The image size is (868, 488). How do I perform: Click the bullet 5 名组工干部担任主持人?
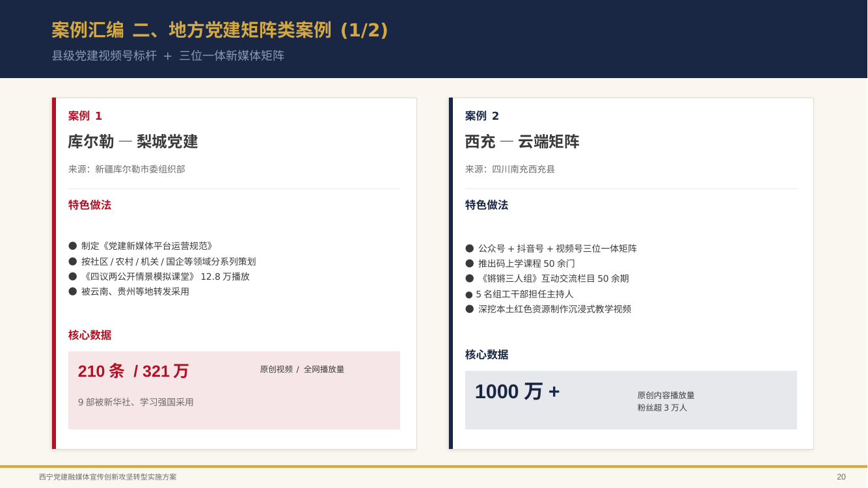point(519,294)
